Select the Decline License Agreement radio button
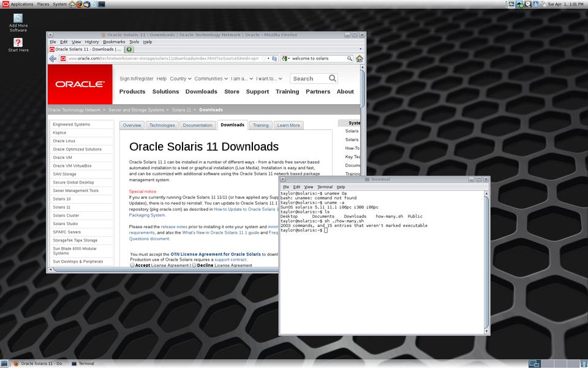This screenshot has height=368, width=588. tap(194, 266)
